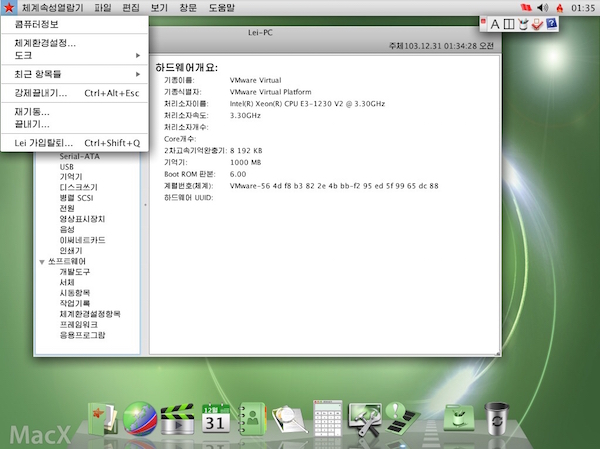Open the green address book in dock
This screenshot has width=600, height=449.
click(x=252, y=418)
